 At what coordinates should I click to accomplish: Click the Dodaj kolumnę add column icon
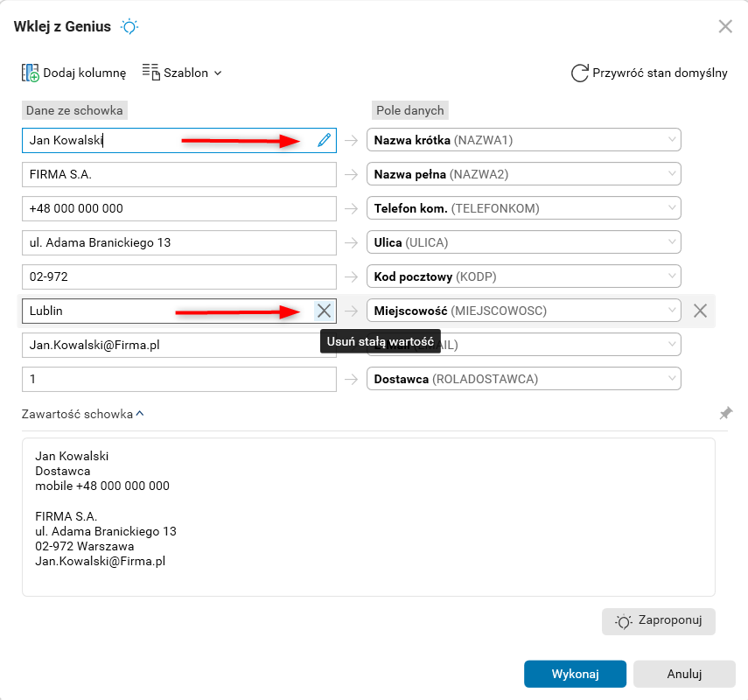(x=31, y=73)
